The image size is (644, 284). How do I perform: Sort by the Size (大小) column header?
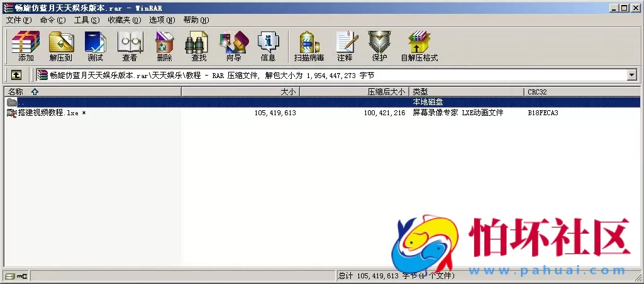(241, 92)
